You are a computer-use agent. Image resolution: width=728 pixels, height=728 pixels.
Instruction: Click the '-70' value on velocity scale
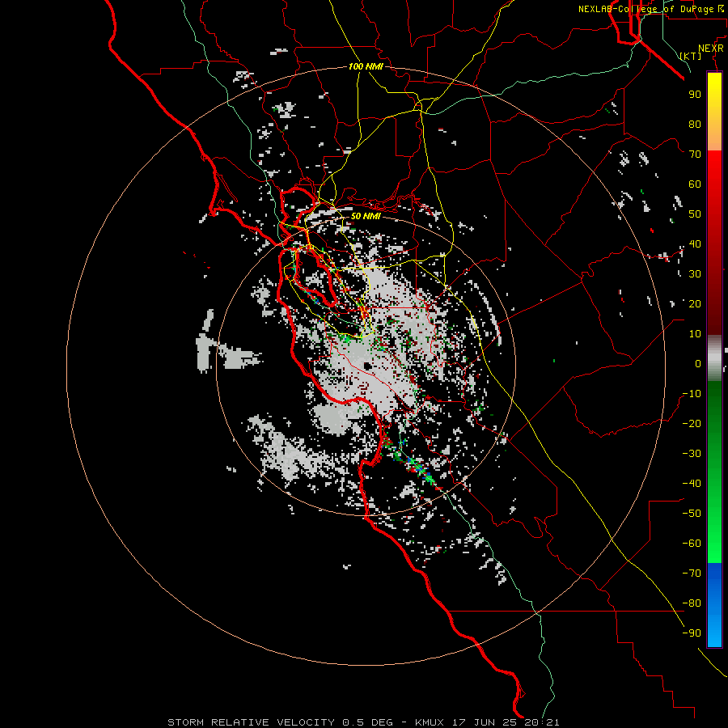692,574
